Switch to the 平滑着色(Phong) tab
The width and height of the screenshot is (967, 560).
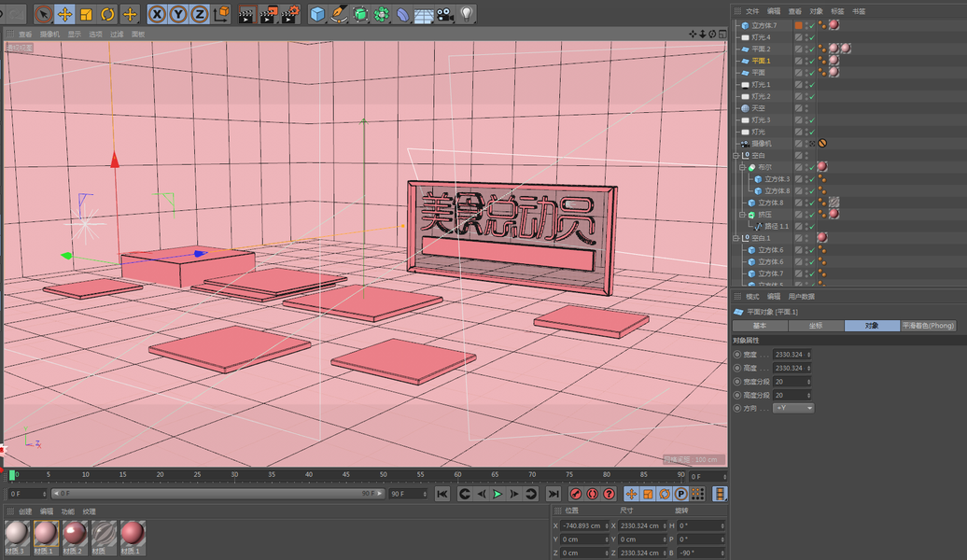point(928,326)
